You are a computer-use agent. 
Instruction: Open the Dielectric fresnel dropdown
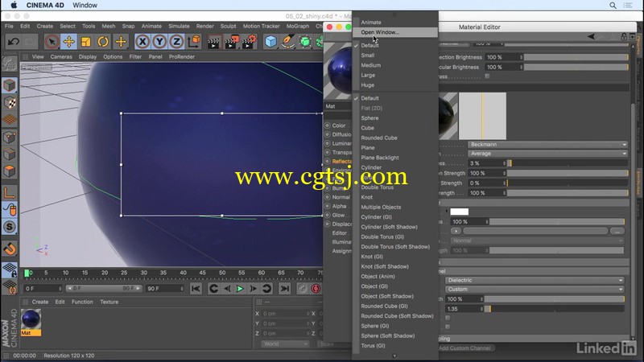tap(535, 280)
